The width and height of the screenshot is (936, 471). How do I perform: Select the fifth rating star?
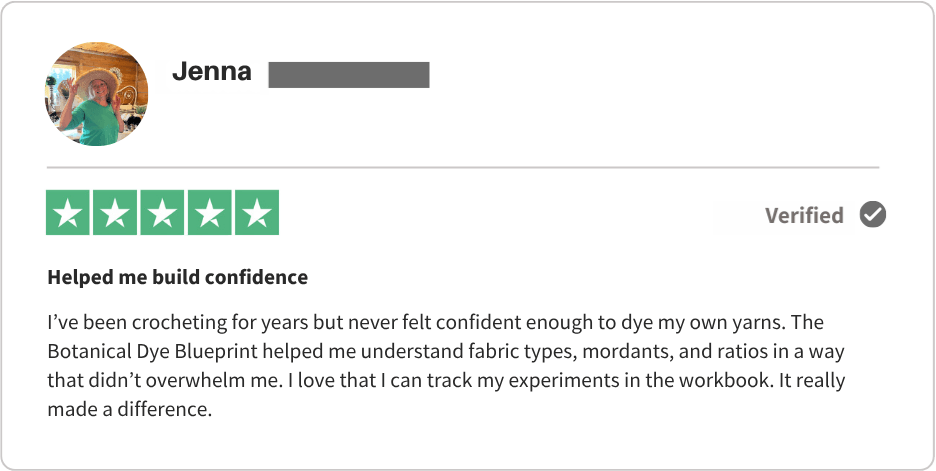pos(257,213)
